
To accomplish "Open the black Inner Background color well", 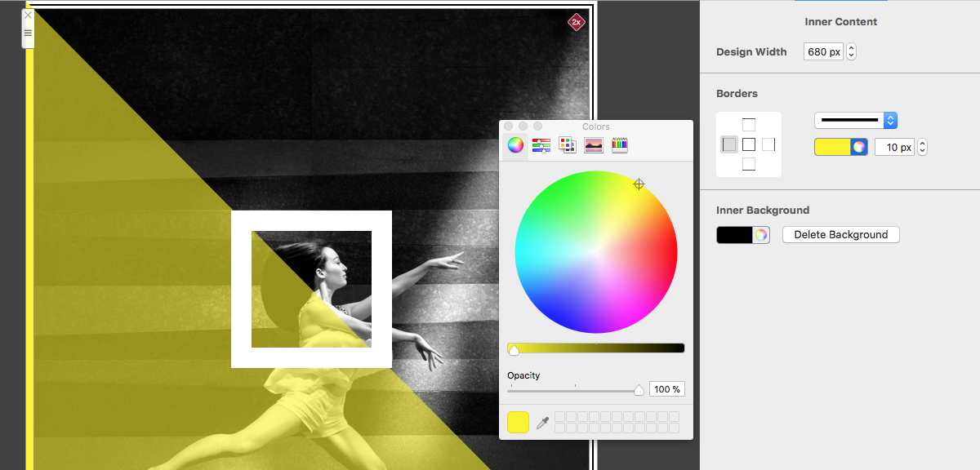I will coord(743,235).
